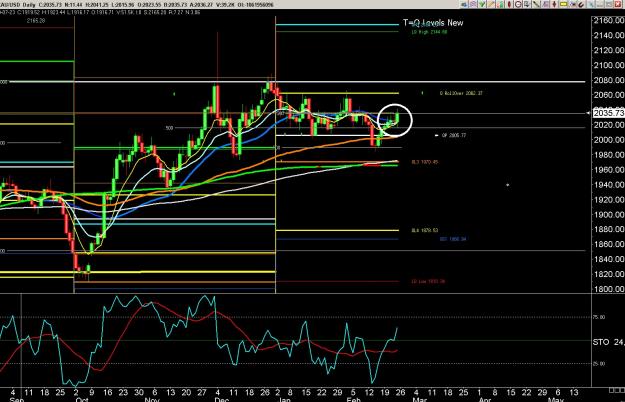This screenshot has width=625, height=402.
Task: Click the 1900.00 price axis value
Action: (608, 214)
